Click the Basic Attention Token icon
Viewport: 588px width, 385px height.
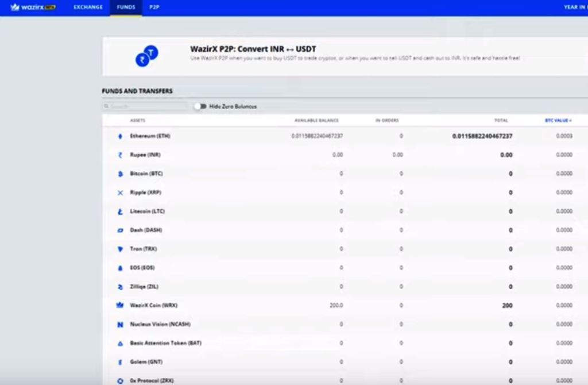point(121,344)
